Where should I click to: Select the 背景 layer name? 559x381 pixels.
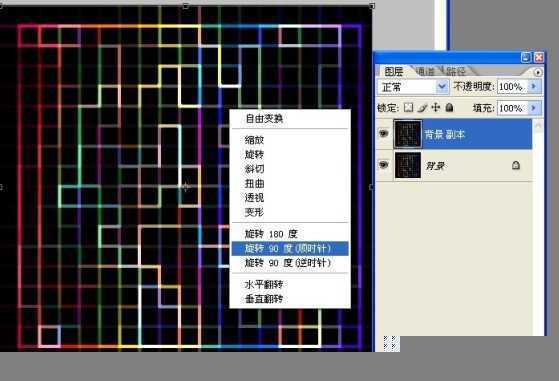(x=435, y=166)
